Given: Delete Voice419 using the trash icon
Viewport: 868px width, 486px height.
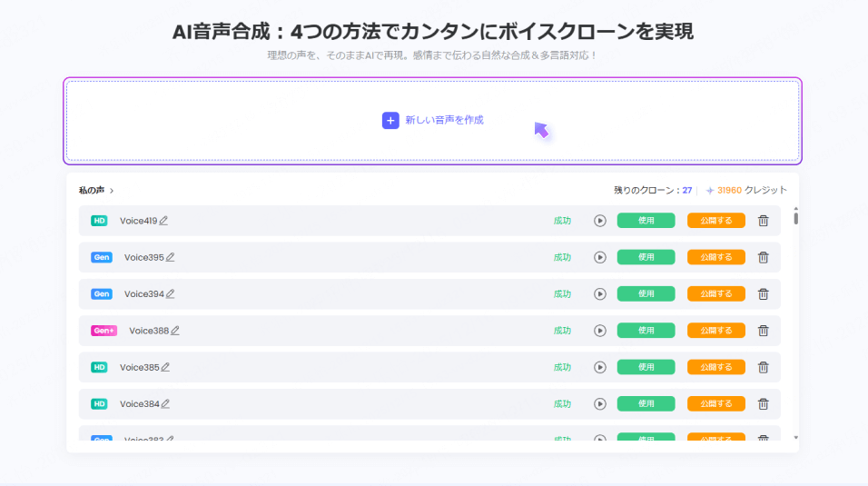Looking at the screenshot, I should pyautogui.click(x=763, y=221).
